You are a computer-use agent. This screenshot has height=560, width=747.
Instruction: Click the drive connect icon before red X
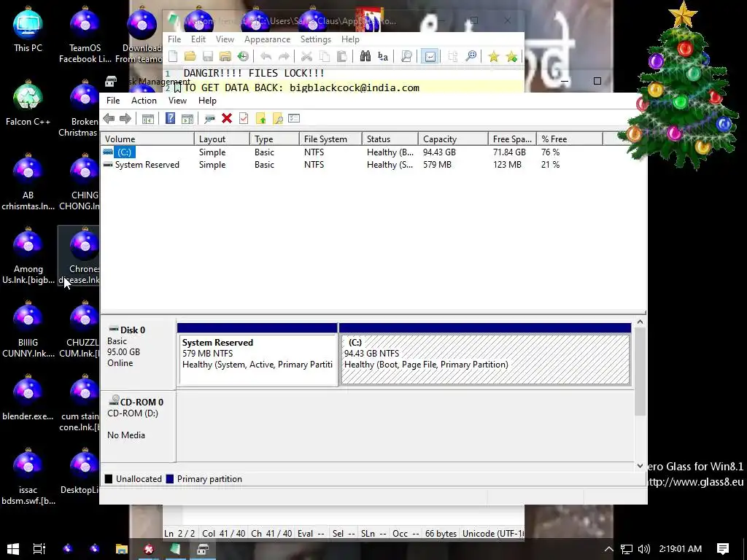[x=209, y=119]
